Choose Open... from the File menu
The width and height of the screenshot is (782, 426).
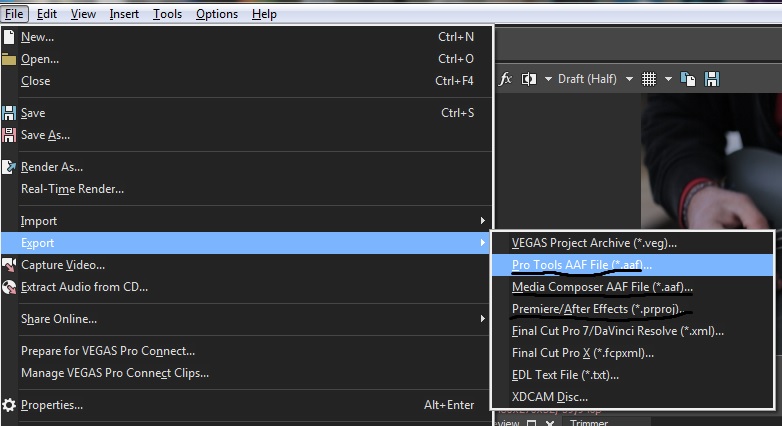point(247,59)
